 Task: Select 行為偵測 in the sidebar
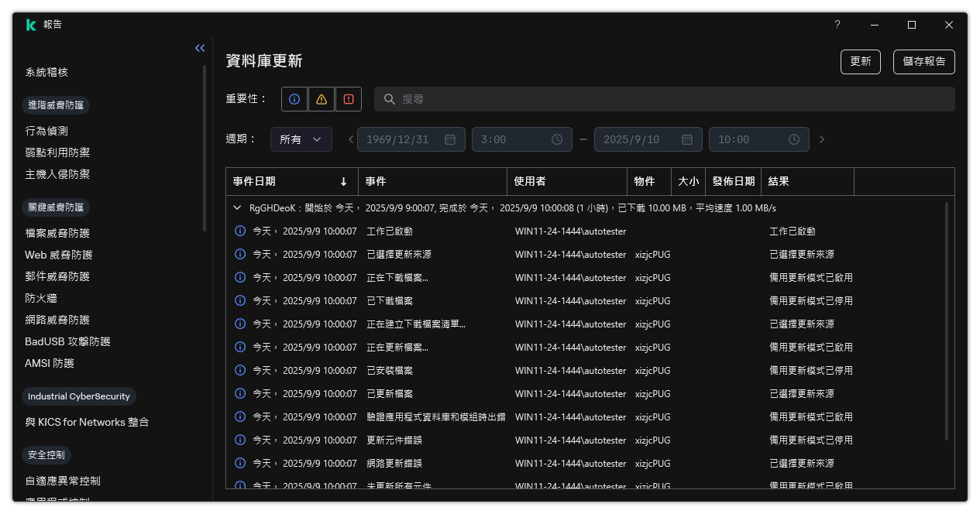[48, 130]
